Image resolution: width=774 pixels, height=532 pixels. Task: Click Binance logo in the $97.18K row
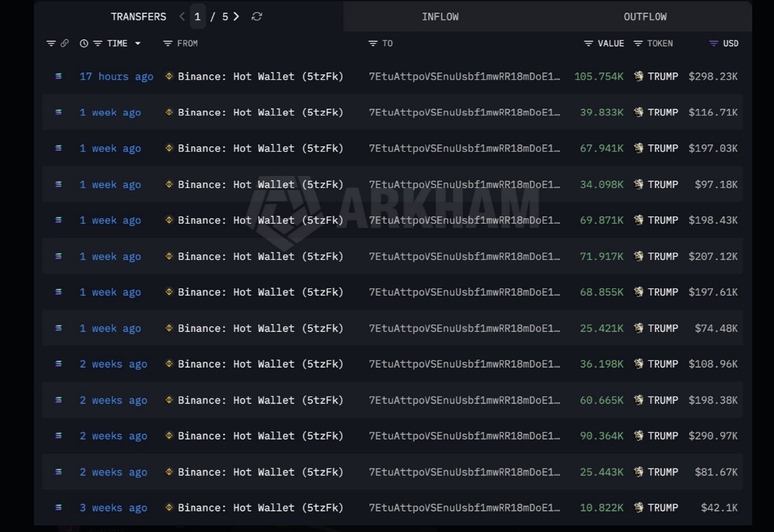pos(169,184)
